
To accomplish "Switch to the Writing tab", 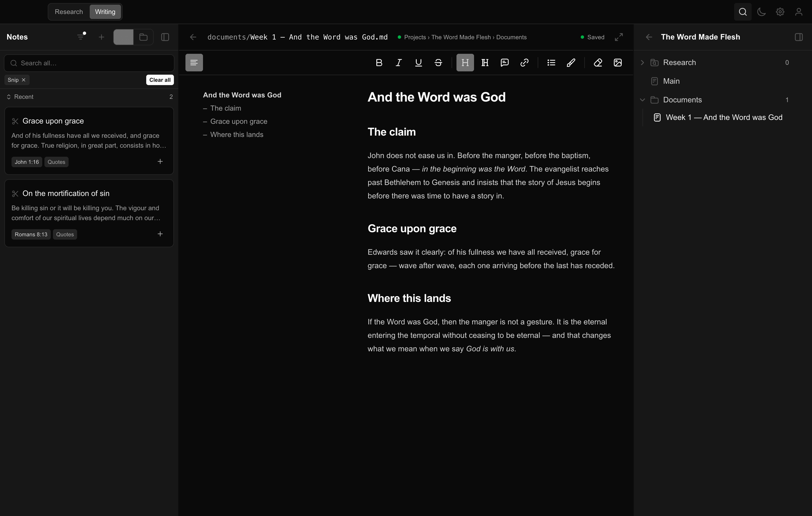I will [x=105, y=12].
